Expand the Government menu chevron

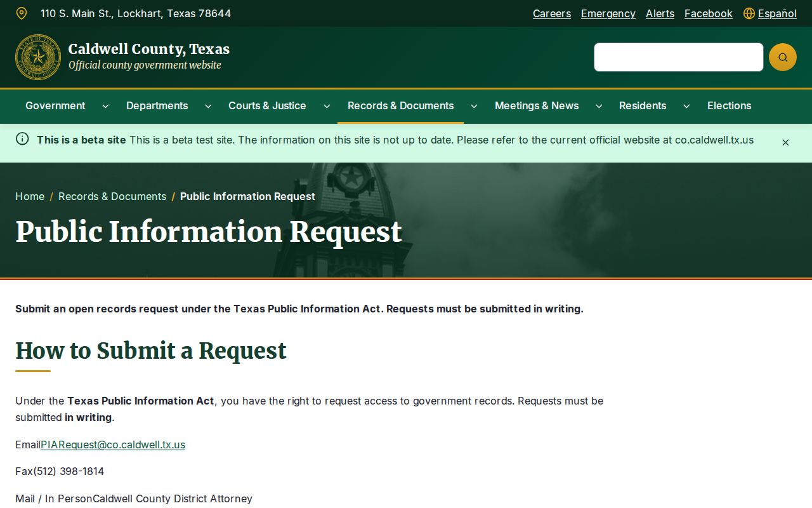click(105, 106)
